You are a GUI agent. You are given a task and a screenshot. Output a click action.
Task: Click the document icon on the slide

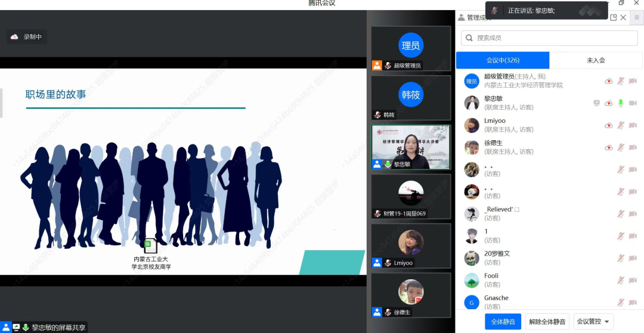point(151,245)
